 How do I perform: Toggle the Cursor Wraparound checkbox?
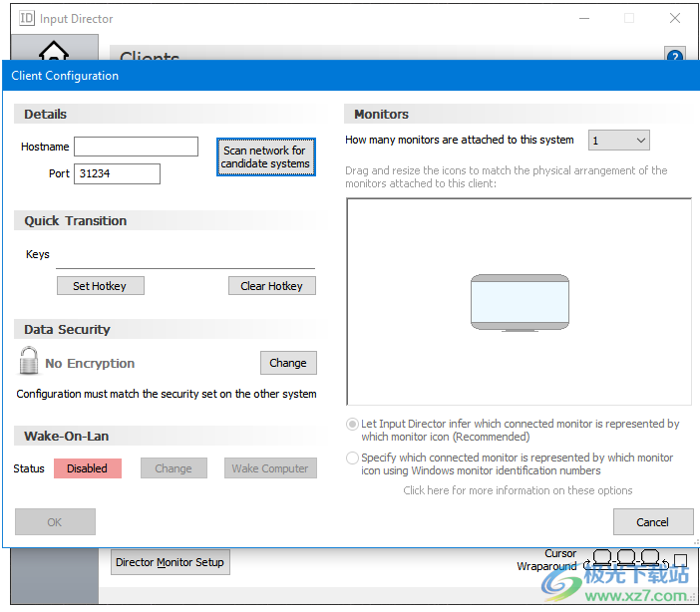(x=680, y=560)
